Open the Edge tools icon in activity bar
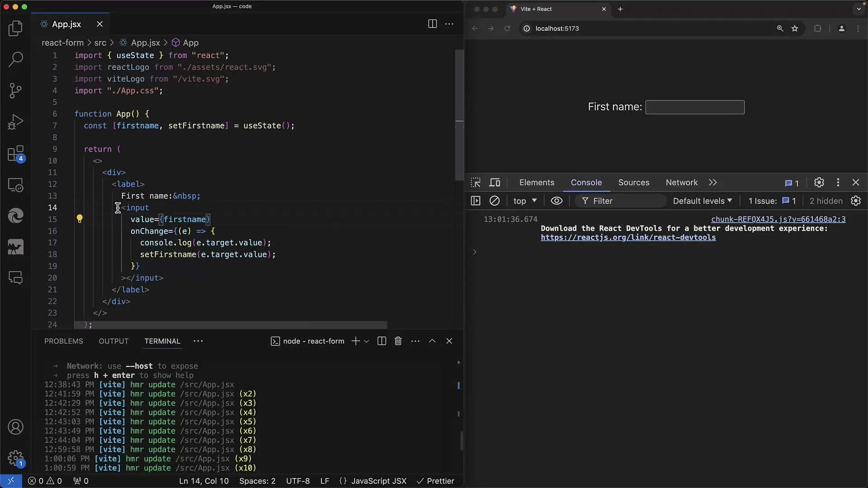The width and height of the screenshot is (868, 488). click(x=15, y=216)
